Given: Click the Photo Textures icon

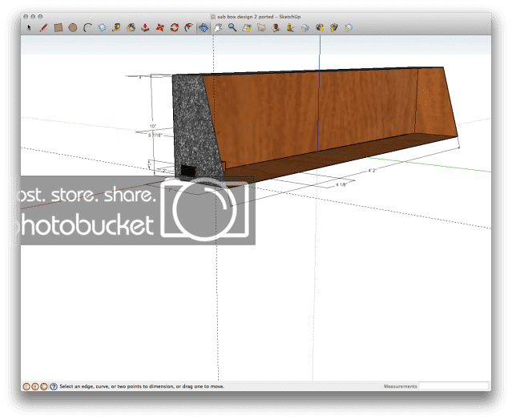Looking at the screenshot, I should (x=290, y=27).
